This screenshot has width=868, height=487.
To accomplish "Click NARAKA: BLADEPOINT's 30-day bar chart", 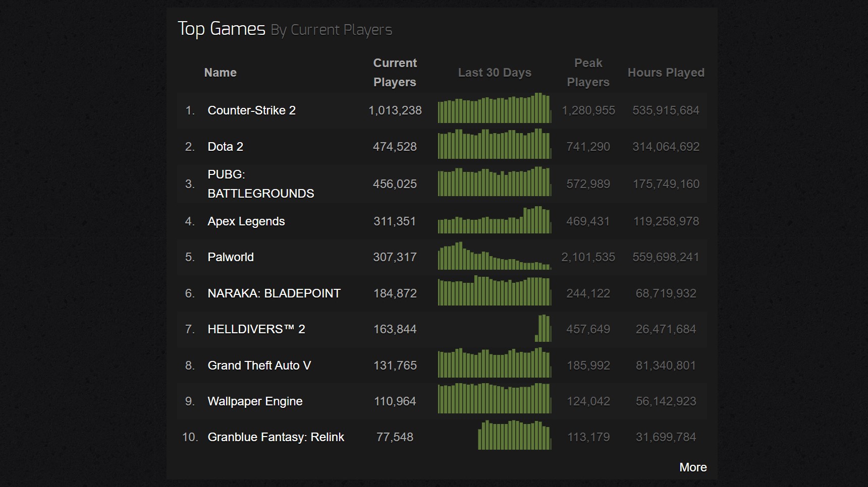I will pos(495,291).
